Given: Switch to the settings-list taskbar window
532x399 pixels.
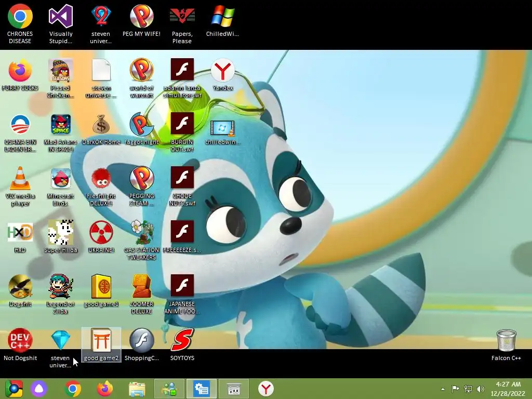Looking at the screenshot, I should click(202, 389).
